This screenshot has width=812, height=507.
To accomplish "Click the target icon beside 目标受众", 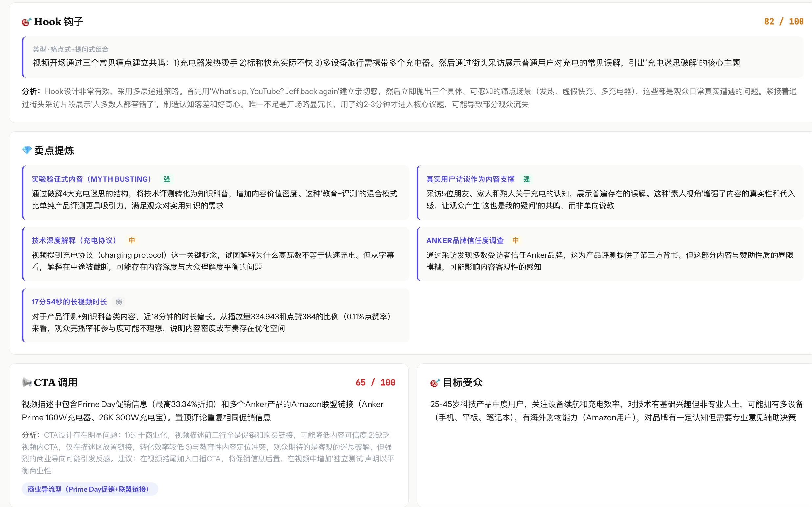I will pyautogui.click(x=435, y=382).
